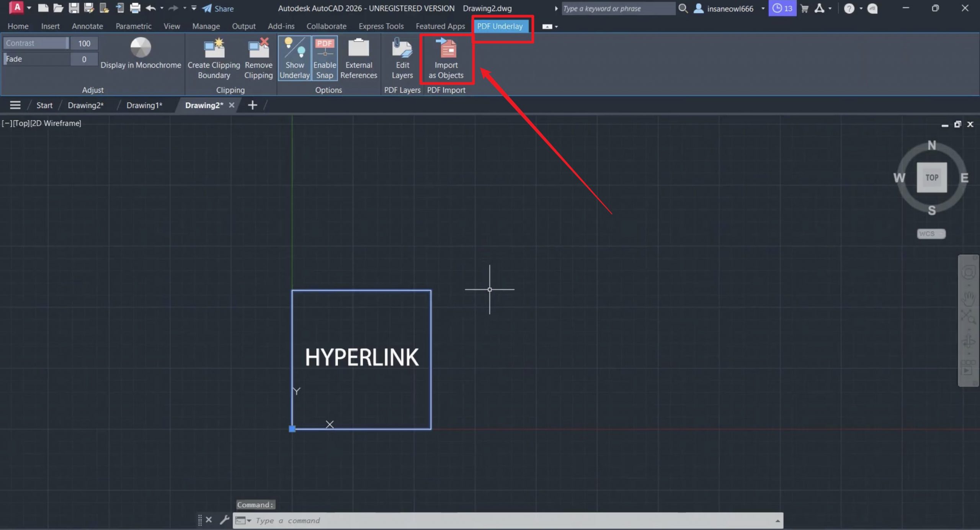Open the shopping cart icon
The height and width of the screenshot is (530, 980).
[x=804, y=8]
